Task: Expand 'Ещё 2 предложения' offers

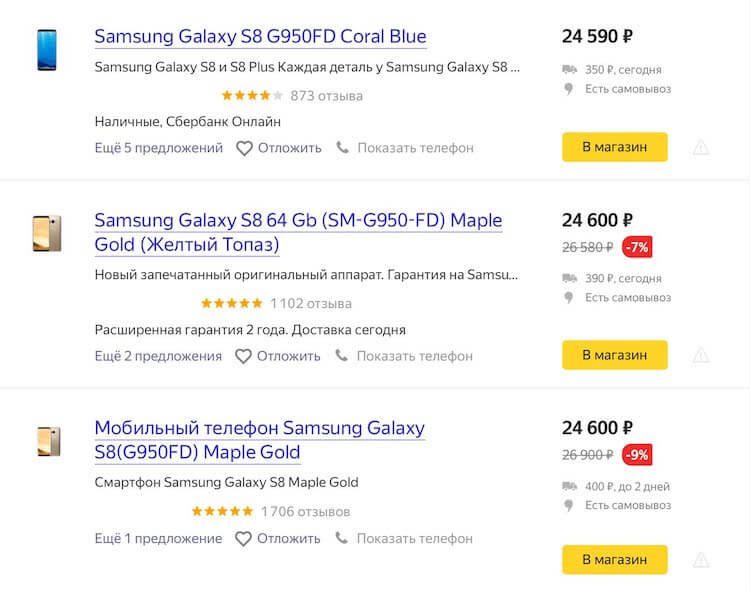Action: pos(158,356)
